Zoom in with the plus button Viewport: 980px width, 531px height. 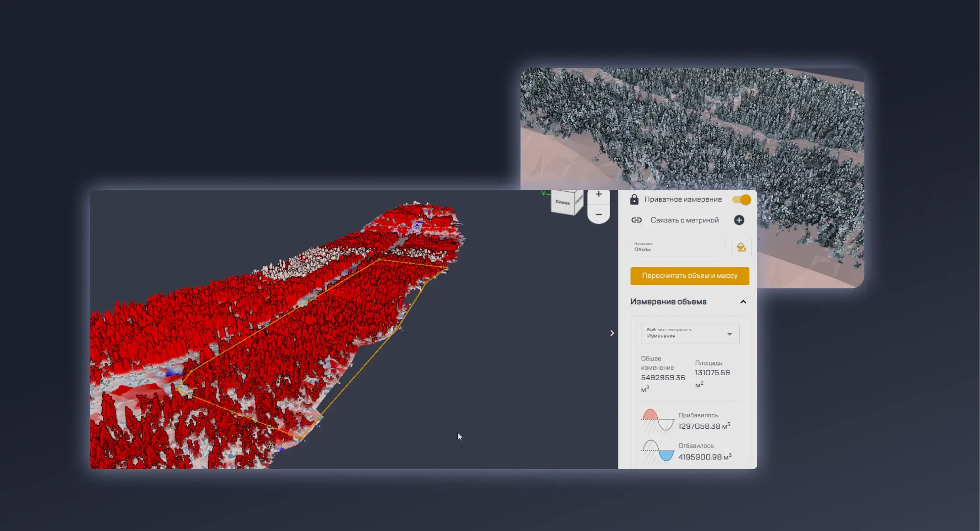pyautogui.click(x=599, y=194)
